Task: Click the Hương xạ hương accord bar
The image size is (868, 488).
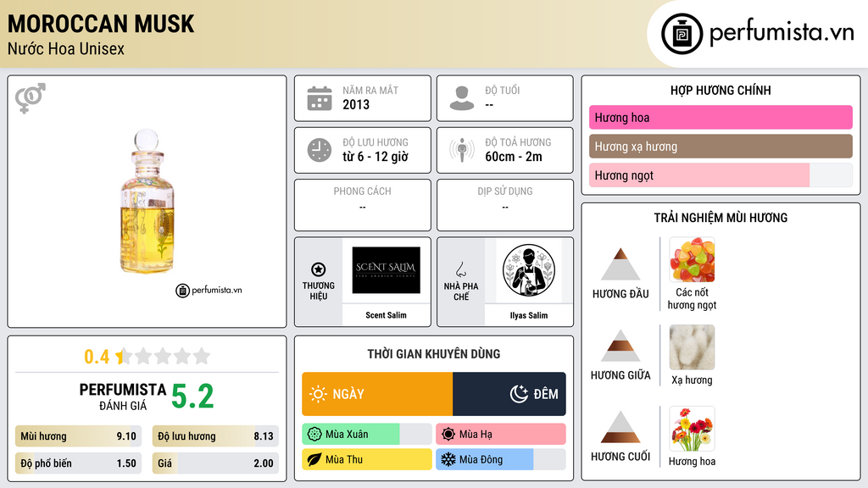Action: pos(721,147)
